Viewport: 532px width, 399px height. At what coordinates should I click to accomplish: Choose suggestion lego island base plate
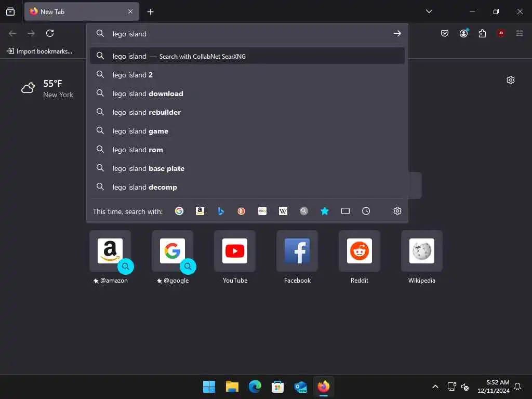[x=247, y=168]
